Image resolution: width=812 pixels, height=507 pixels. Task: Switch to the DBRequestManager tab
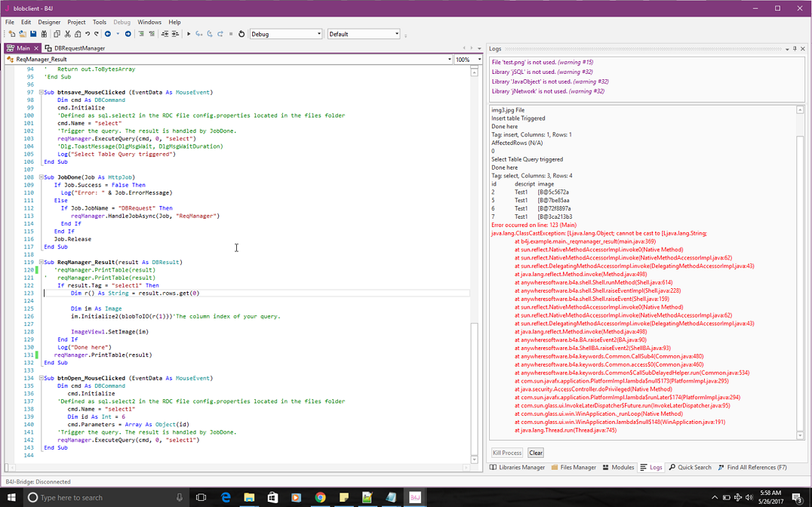(x=75, y=48)
